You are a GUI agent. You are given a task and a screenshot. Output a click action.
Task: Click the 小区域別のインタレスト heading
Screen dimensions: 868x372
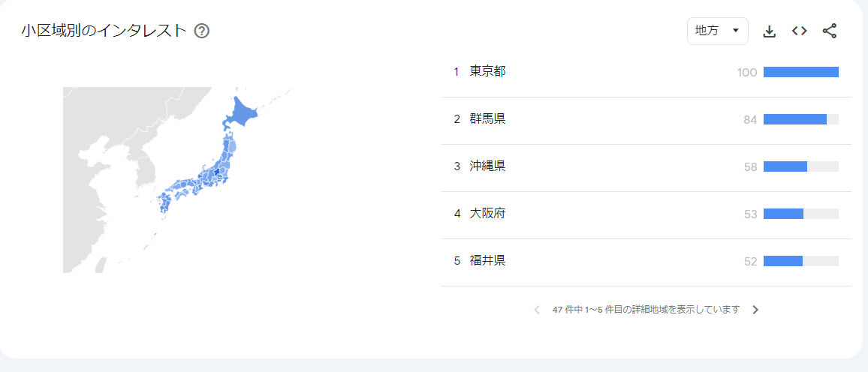pyautogui.click(x=104, y=31)
